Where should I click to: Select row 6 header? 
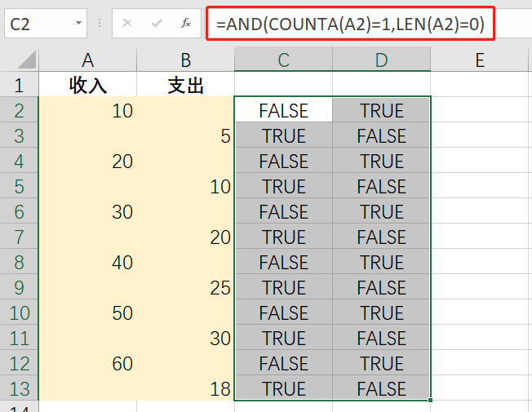[19, 210]
